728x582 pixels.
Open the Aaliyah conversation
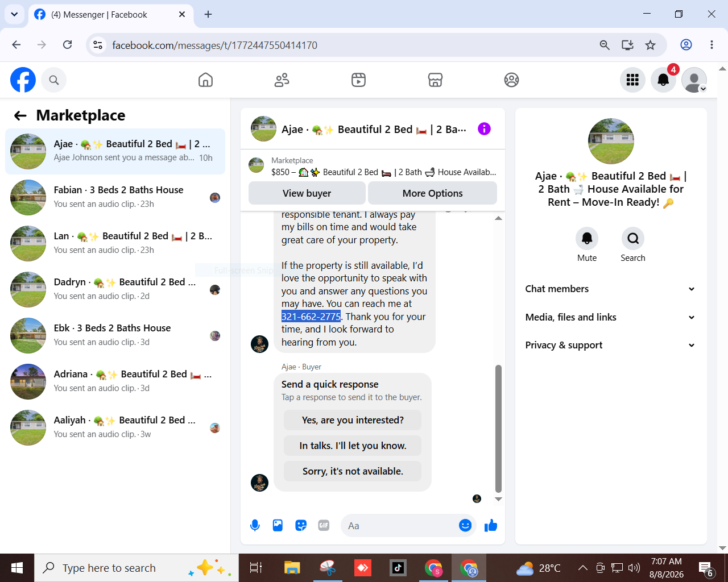tap(115, 427)
